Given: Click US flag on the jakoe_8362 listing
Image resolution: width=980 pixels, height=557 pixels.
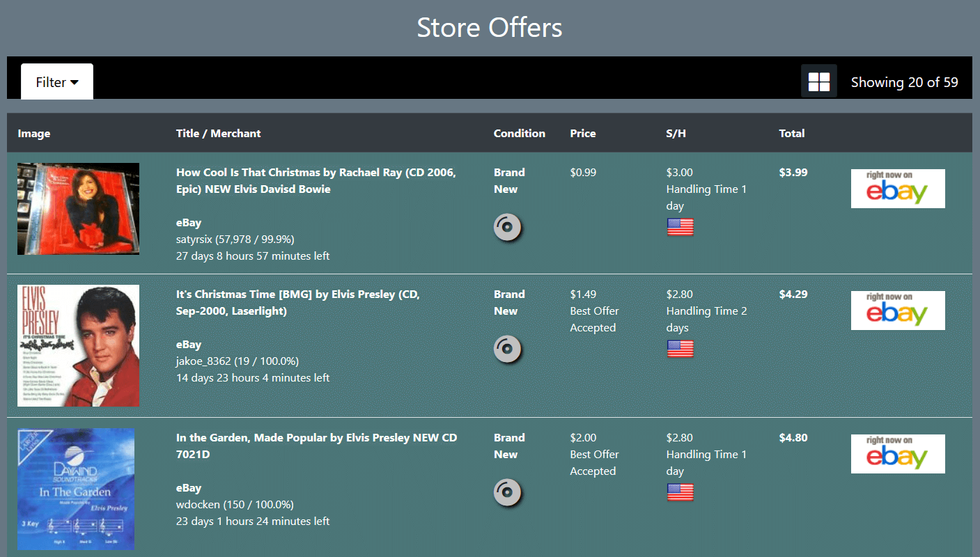Looking at the screenshot, I should (x=680, y=350).
